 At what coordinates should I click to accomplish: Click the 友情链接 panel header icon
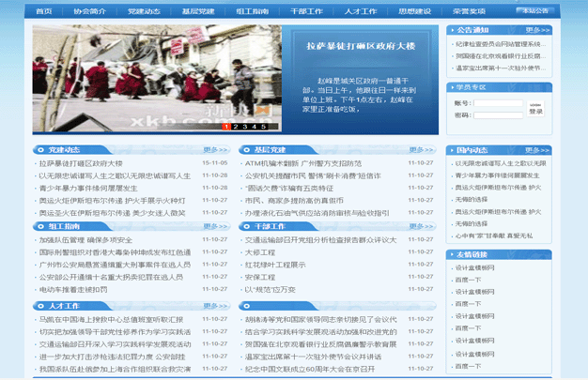tap(450, 254)
